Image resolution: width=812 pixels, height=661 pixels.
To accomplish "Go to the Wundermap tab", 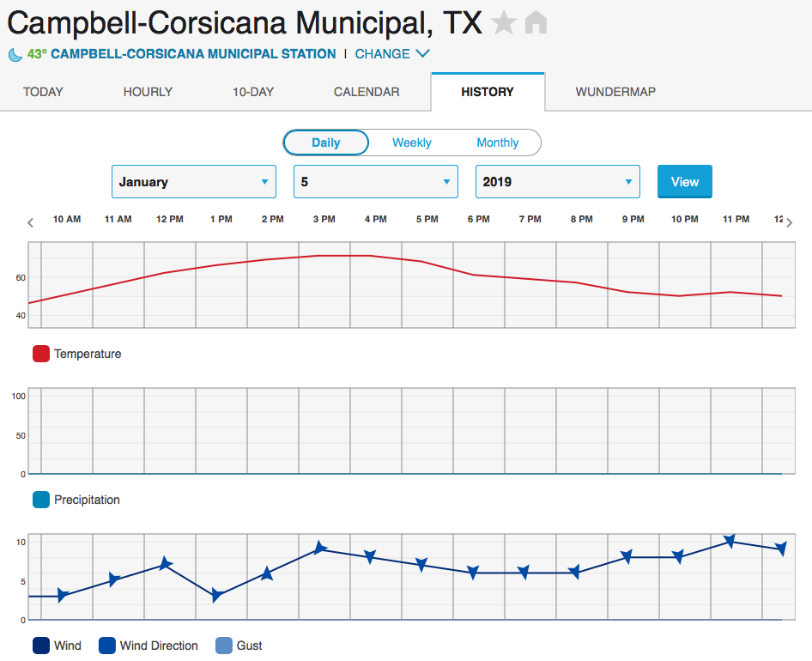I will [615, 92].
